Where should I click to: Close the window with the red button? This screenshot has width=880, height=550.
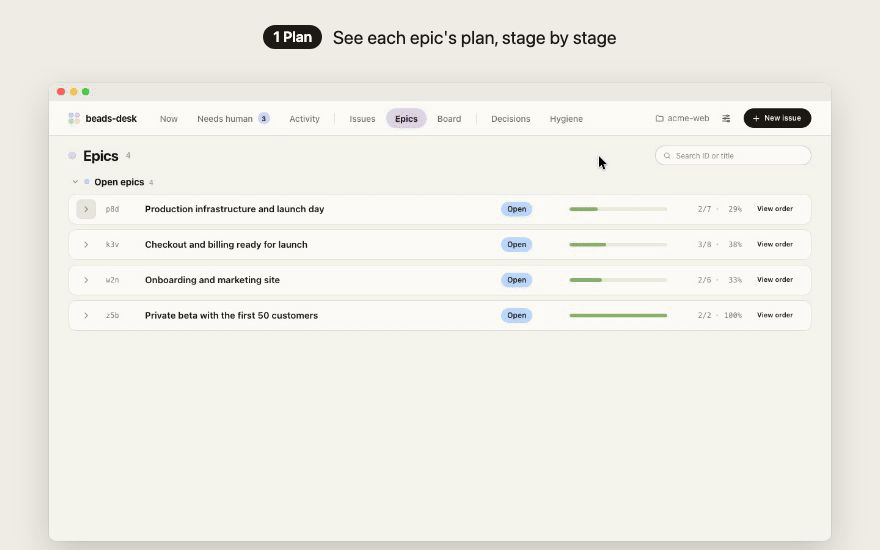[x=61, y=91]
